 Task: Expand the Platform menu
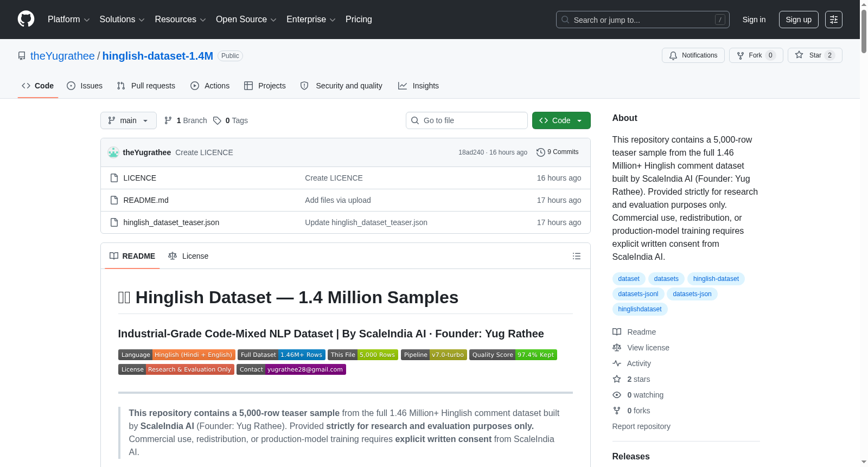[x=69, y=20]
